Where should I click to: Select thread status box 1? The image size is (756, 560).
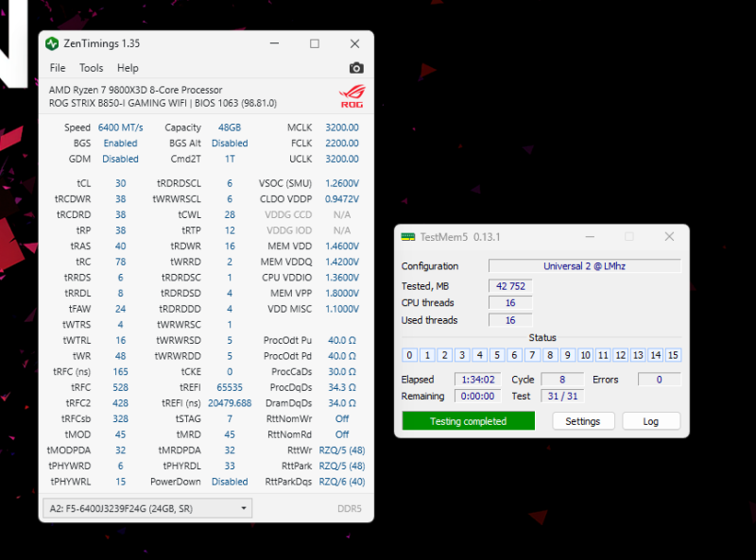(x=427, y=355)
